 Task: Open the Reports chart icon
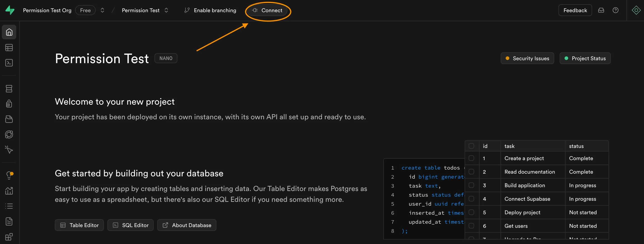tap(9, 191)
